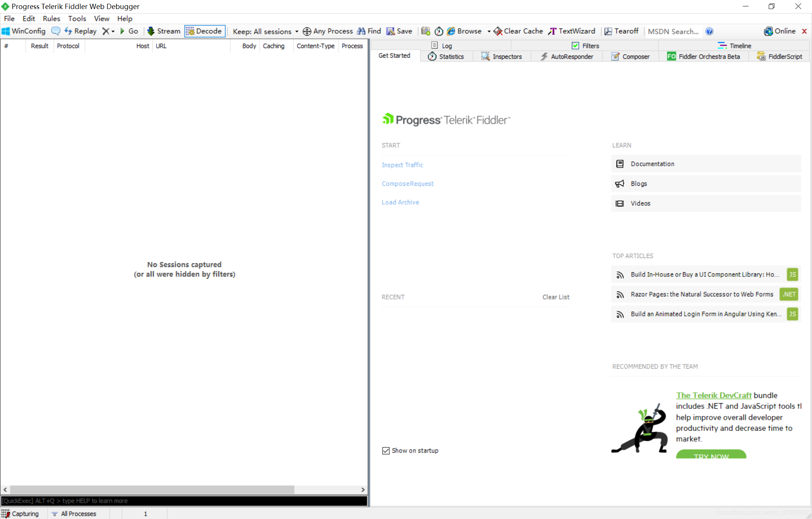Switch to the Inspectors tab
The height and width of the screenshot is (519, 812).
coord(501,56)
